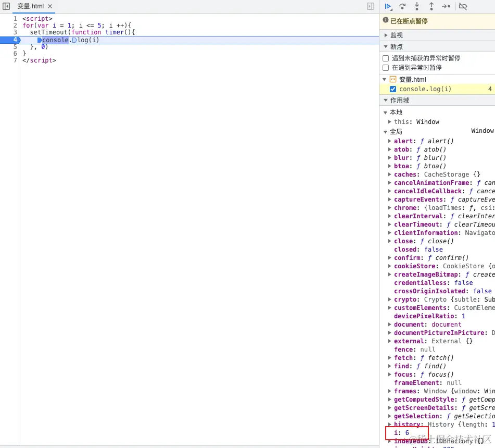Expand the this: Window entry

[389, 121]
